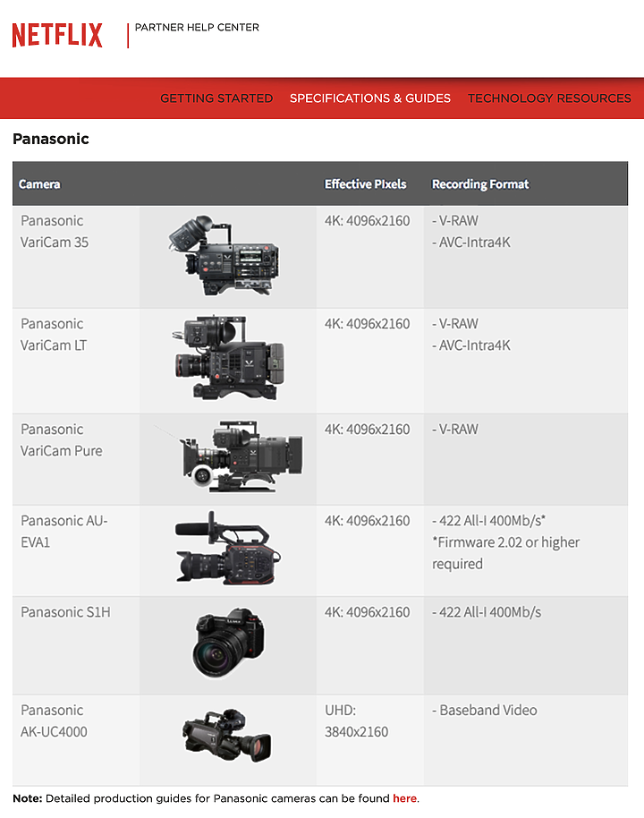644x818 pixels.
Task: Click the Effective Pixels column header
Action: (365, 184)
